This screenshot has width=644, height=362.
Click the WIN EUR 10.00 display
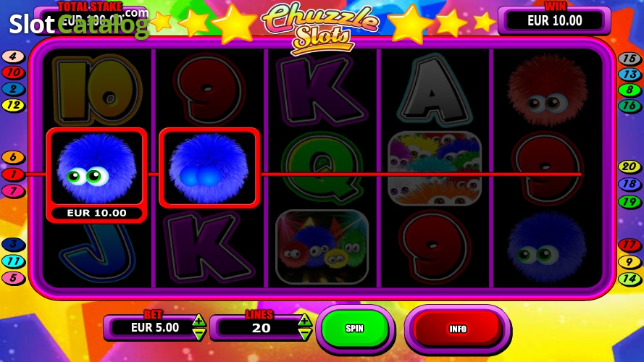coord(554,20)
